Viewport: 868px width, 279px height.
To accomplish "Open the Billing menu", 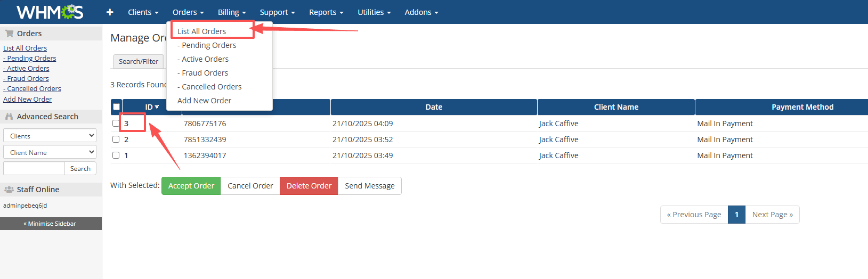I will [231, 12].
